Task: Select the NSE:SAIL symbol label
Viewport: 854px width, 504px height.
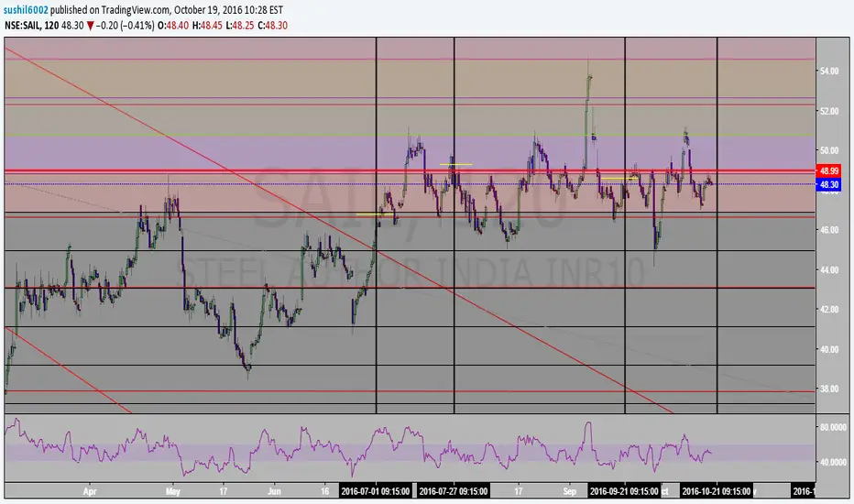Action: pyautogui.click(x=23, y=26)
